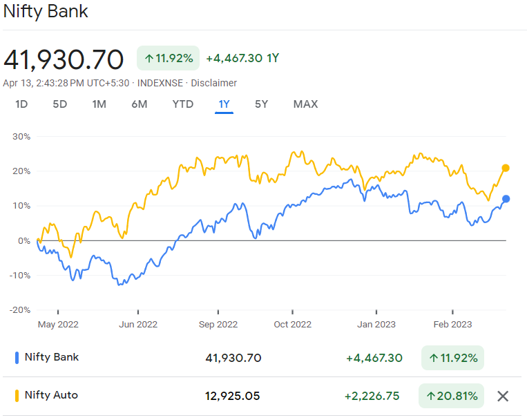Click the blue endpoint dot on chart
The width and height of the screenshot is (527, 420).
pyautogui.click(x=506, y=199)
